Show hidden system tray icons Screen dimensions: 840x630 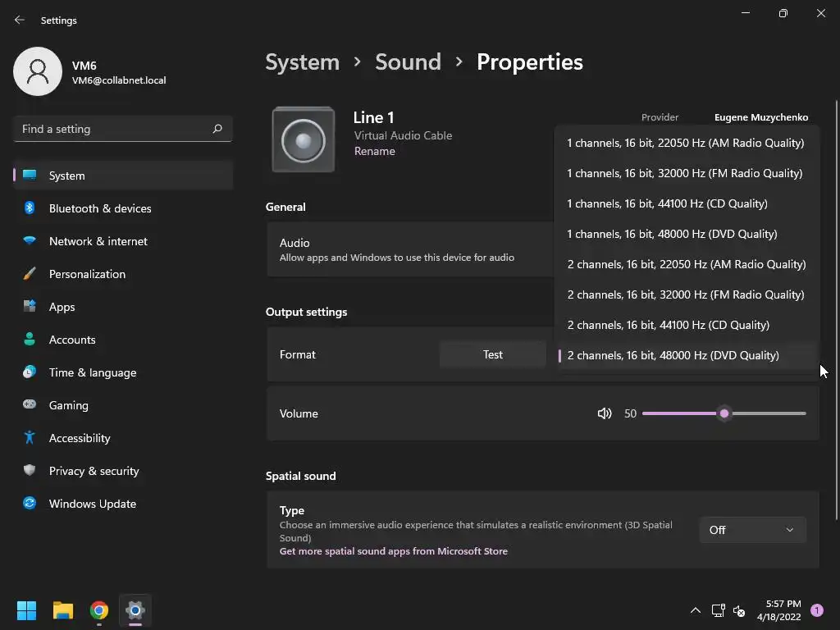click(695, 610)
